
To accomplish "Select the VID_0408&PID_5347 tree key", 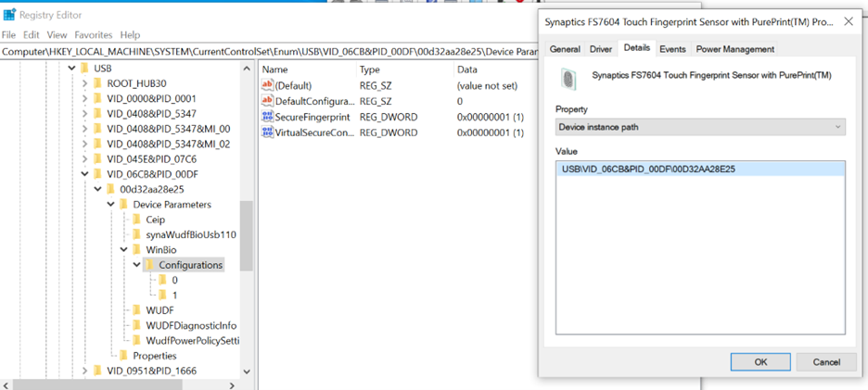I will pos(152,114).
